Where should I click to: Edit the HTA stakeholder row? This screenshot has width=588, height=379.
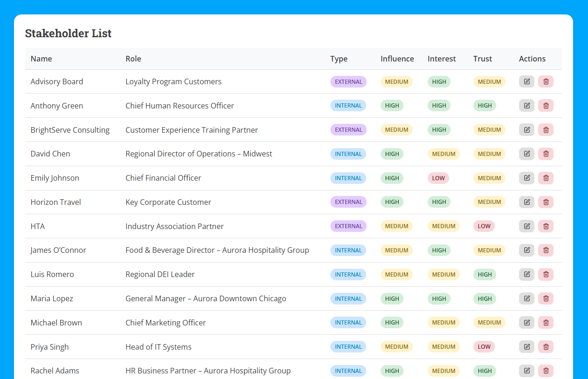pos(526,226)
